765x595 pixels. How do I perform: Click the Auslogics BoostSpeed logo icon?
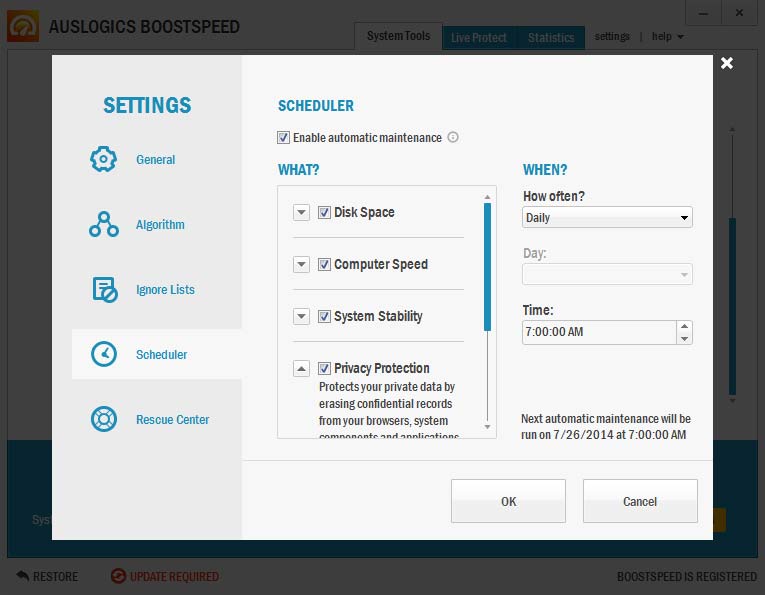[23, 26]
